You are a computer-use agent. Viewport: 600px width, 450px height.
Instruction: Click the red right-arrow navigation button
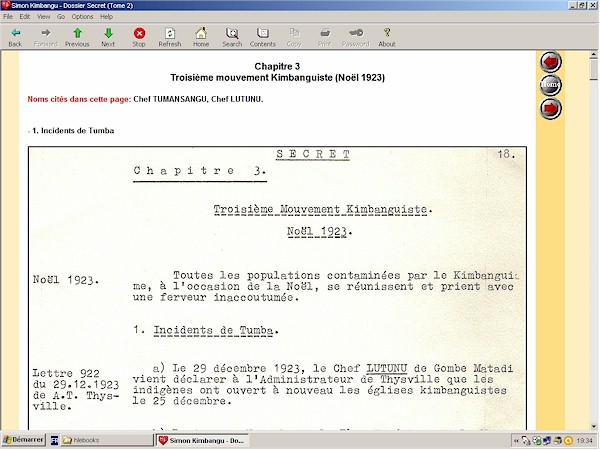coord(551,108)
